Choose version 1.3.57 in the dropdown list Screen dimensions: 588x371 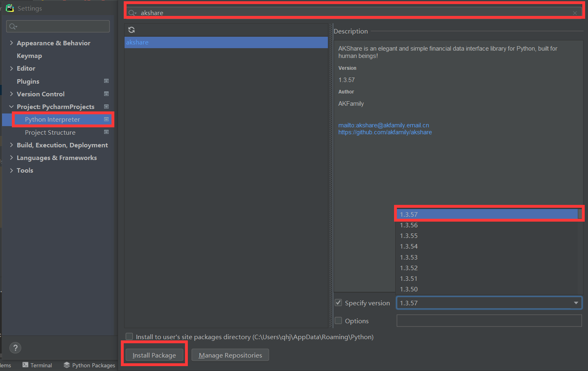pyautogui.click(x=487, y=214)
